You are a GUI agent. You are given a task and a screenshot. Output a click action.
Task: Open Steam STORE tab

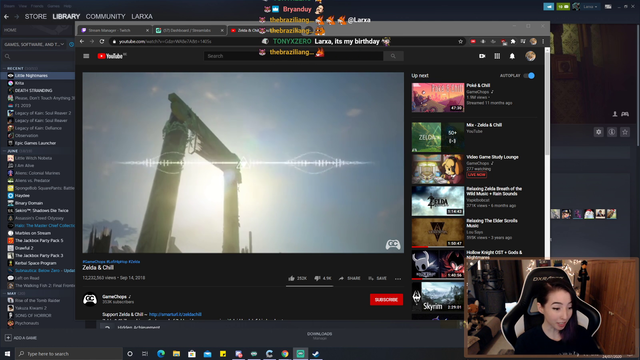[x=36, y=17]
